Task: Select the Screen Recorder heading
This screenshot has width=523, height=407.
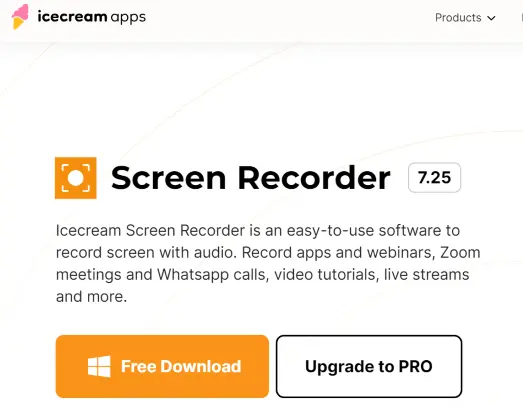Action: [250, 178]
